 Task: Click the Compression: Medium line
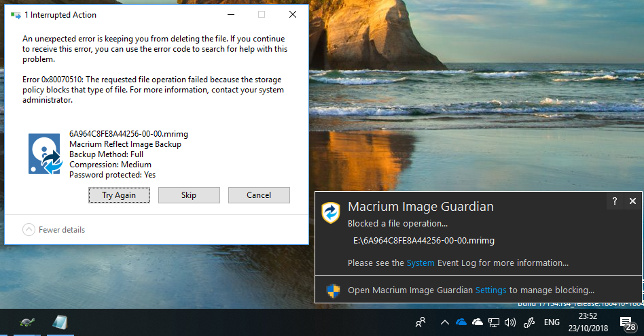(x=110, y=165)
